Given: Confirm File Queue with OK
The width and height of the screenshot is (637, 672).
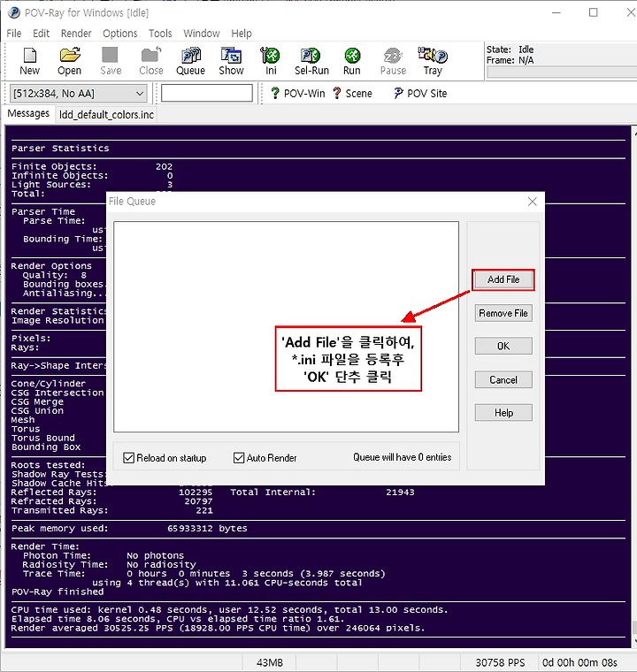Looking at the screenshot, I should [503, 346].
